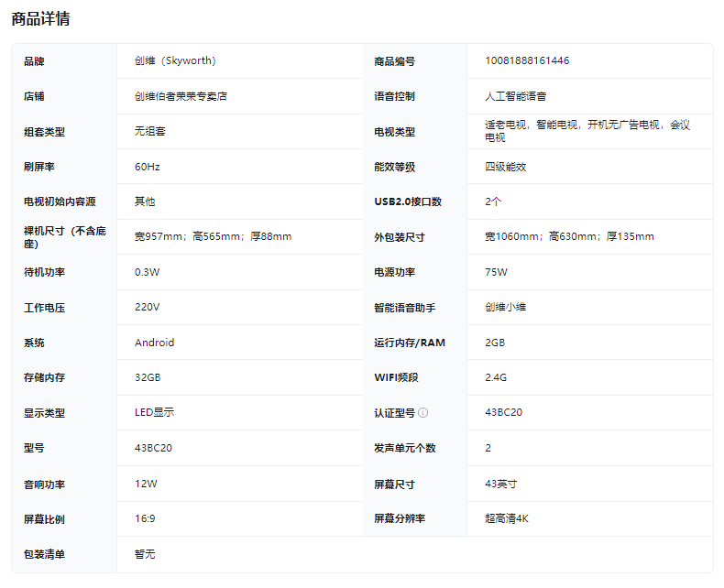Click the 商品详情 section heading

(x=40, y=18)
